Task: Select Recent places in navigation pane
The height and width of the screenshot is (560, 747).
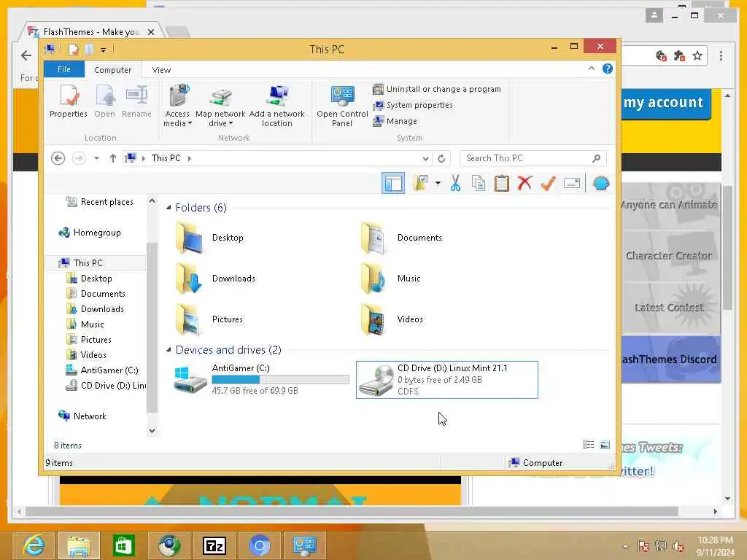Action: (99, 202)
